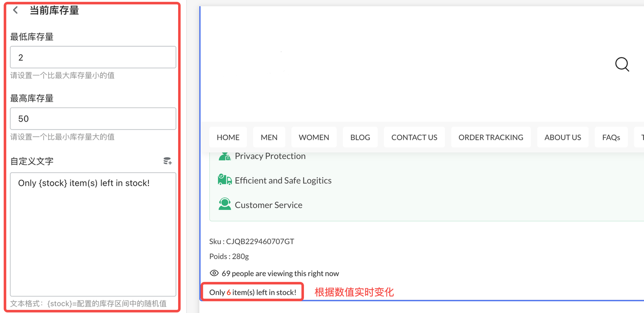The height and width of the screenshot is (313, 644).
Task: Click the Customer Service headset icon
Action: (224, 204)
